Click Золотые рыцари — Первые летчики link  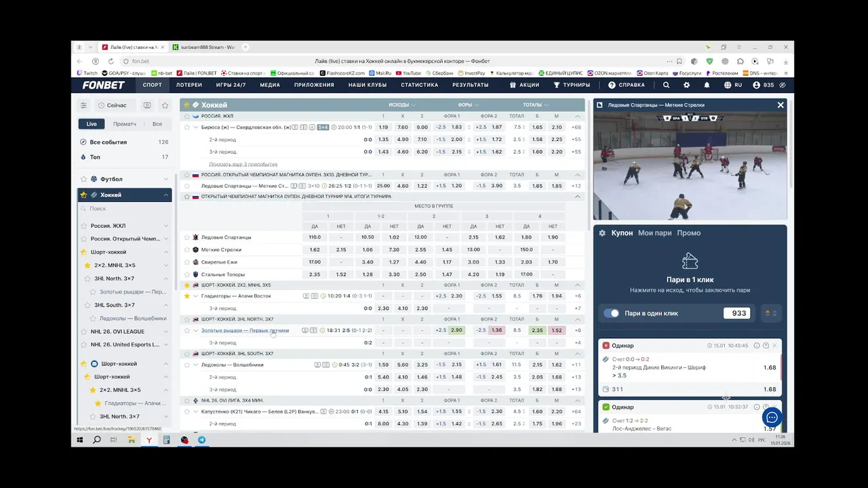coord(245,331)
